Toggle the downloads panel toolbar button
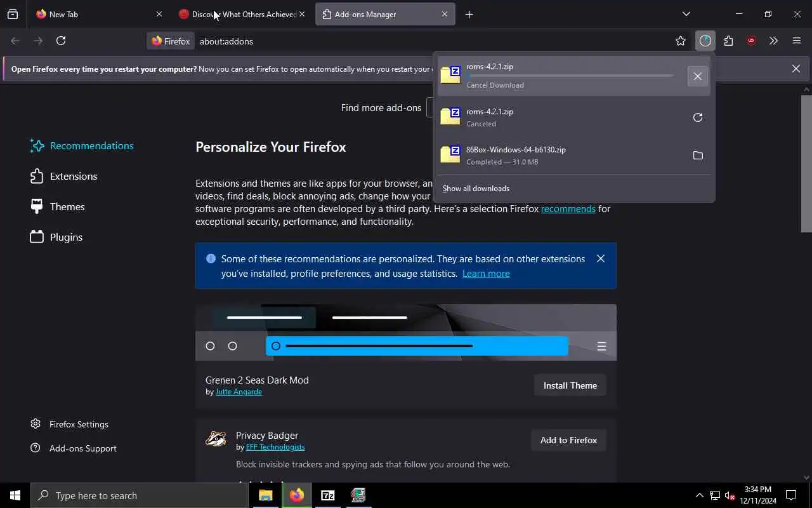 tap(705, 41)
